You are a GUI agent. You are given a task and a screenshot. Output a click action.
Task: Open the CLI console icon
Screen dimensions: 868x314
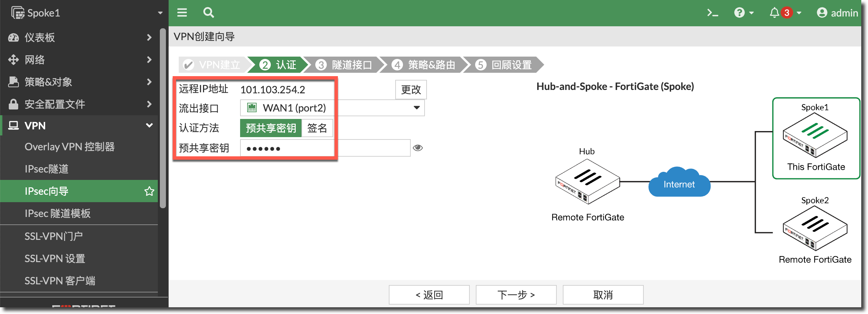click(712, 13)
